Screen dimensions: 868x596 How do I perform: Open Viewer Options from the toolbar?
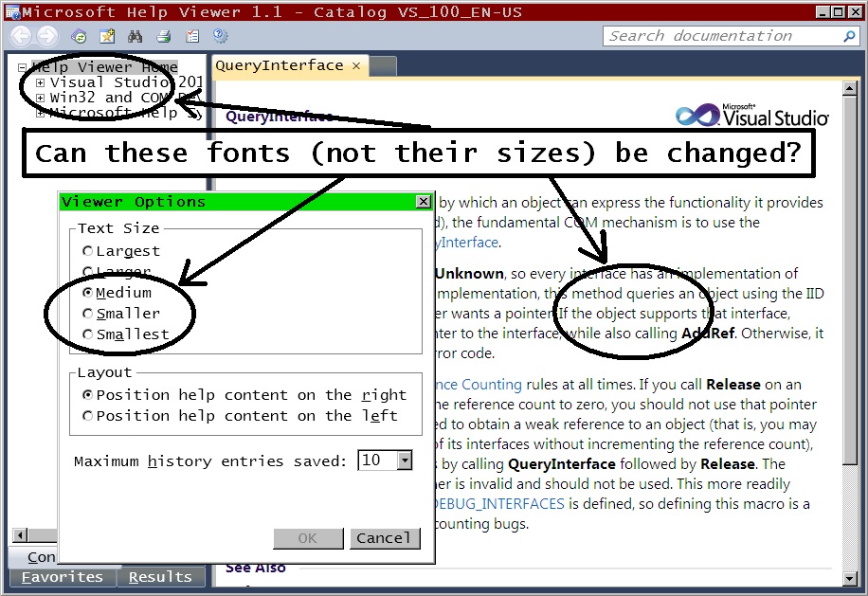tap(192, 36)
